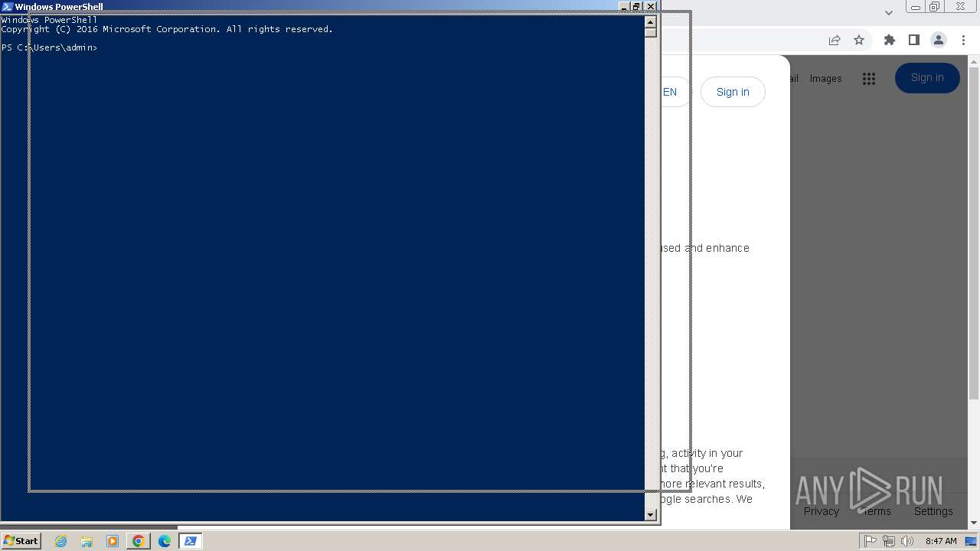
Task: Open Microsoft Edge from the taskbar
Action: click(x=164, y=541)
